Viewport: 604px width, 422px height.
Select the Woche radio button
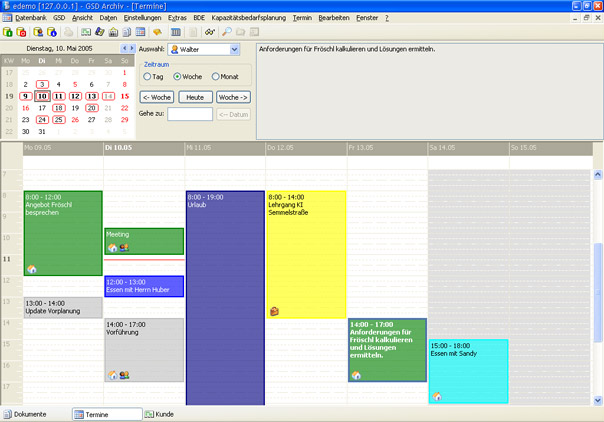178,76
